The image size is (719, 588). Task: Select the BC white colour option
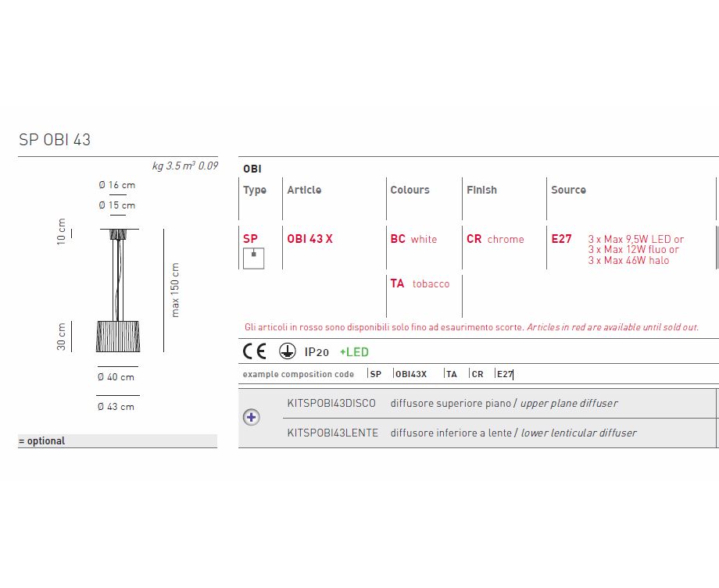[413, 239]
